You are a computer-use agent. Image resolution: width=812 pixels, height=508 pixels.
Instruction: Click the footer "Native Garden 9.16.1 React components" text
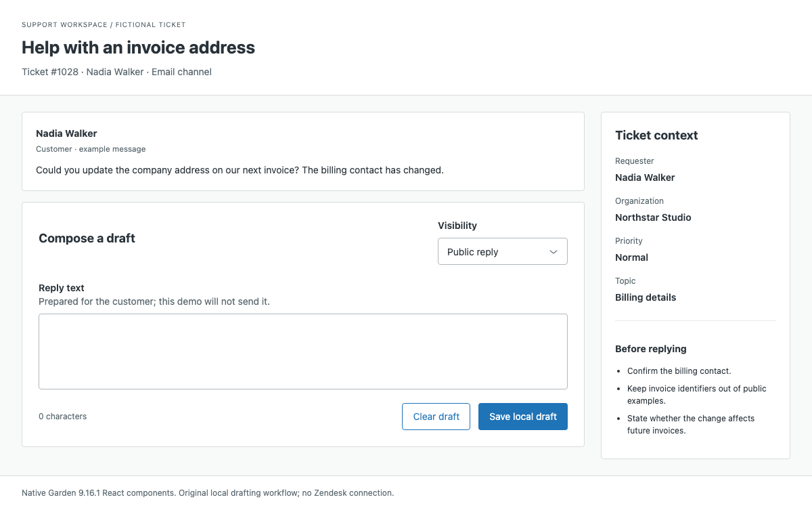coord(208,493)
